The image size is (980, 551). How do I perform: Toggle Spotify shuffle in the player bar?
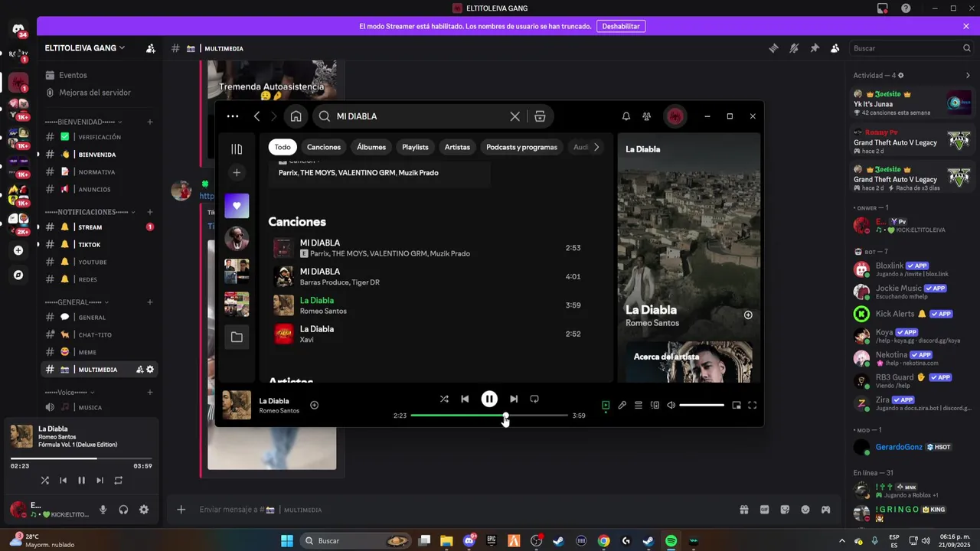(444, 399)
